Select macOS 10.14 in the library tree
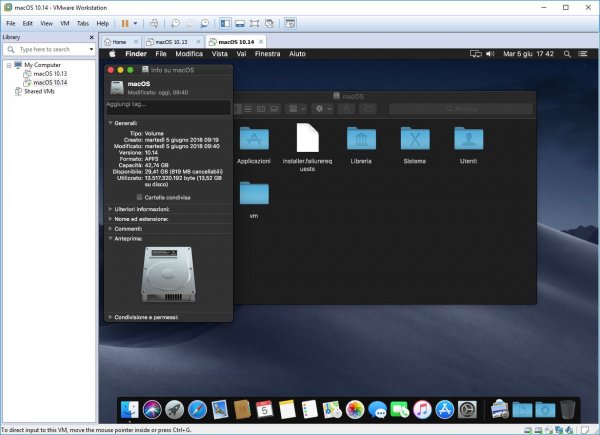 (x=50, y=82)
